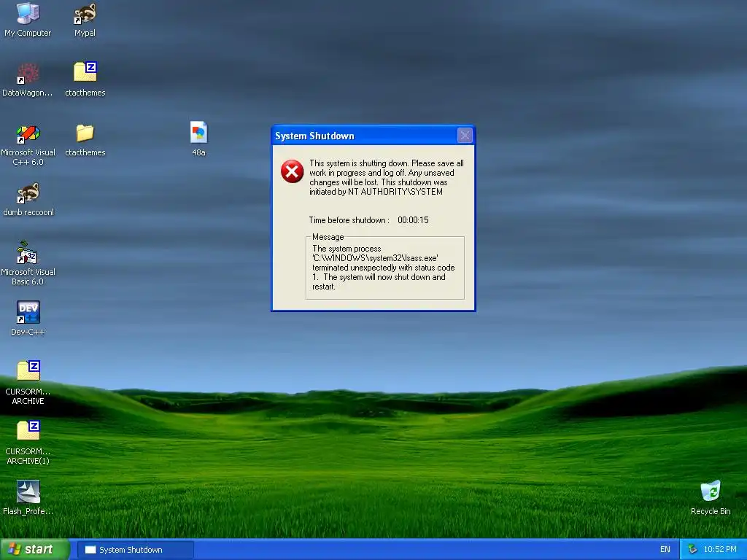The width and height of the screenshot is (747, 560).
Task: Click the 'Message' group box label
Action: (328, 237)
